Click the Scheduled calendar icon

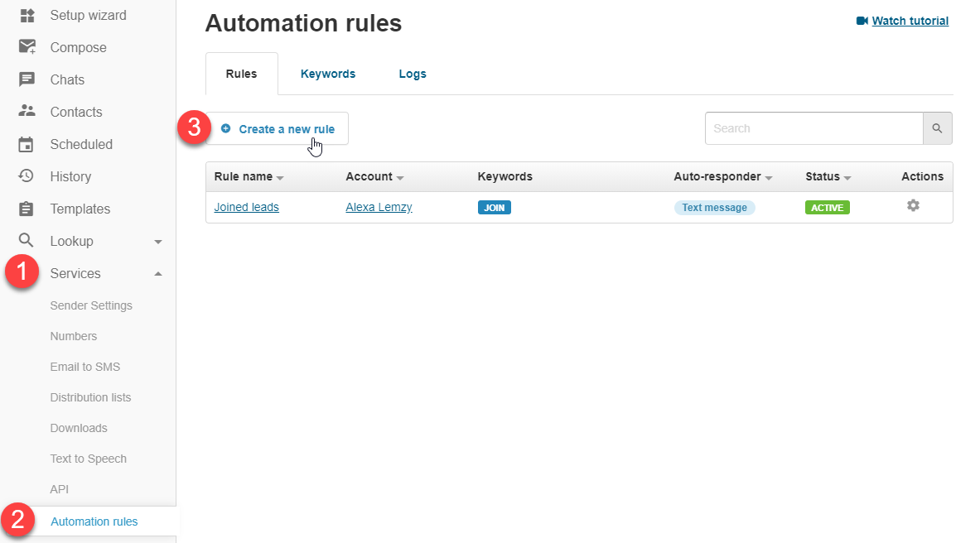click(26, 144)
